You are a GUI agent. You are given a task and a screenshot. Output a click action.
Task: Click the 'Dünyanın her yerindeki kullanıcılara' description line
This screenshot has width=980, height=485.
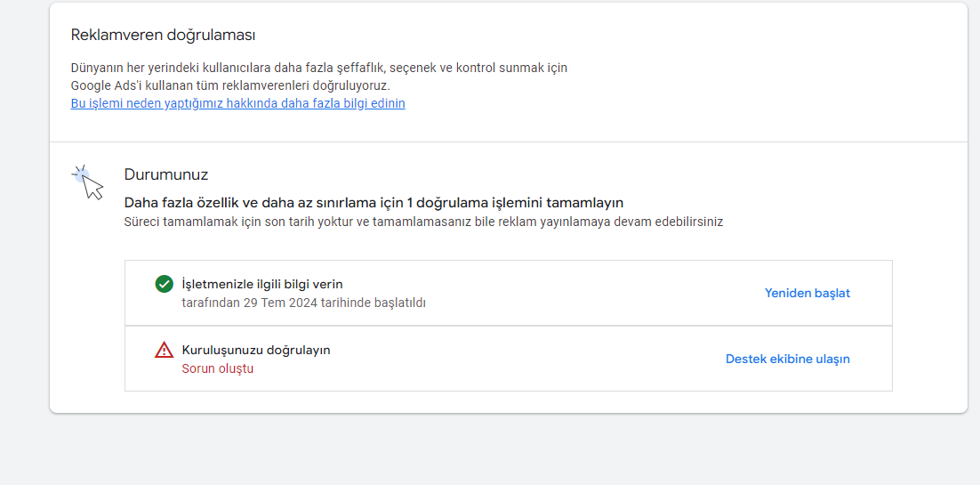318,68
